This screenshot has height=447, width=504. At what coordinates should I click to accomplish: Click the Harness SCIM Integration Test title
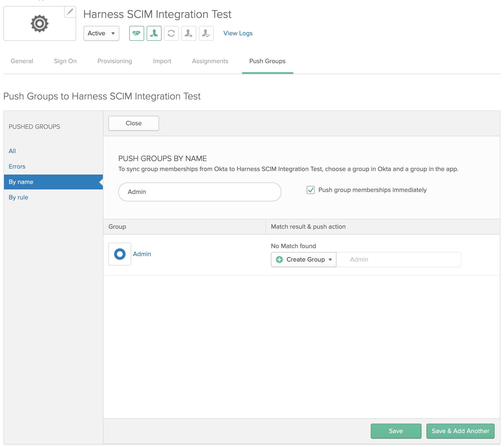pos(157,14)
